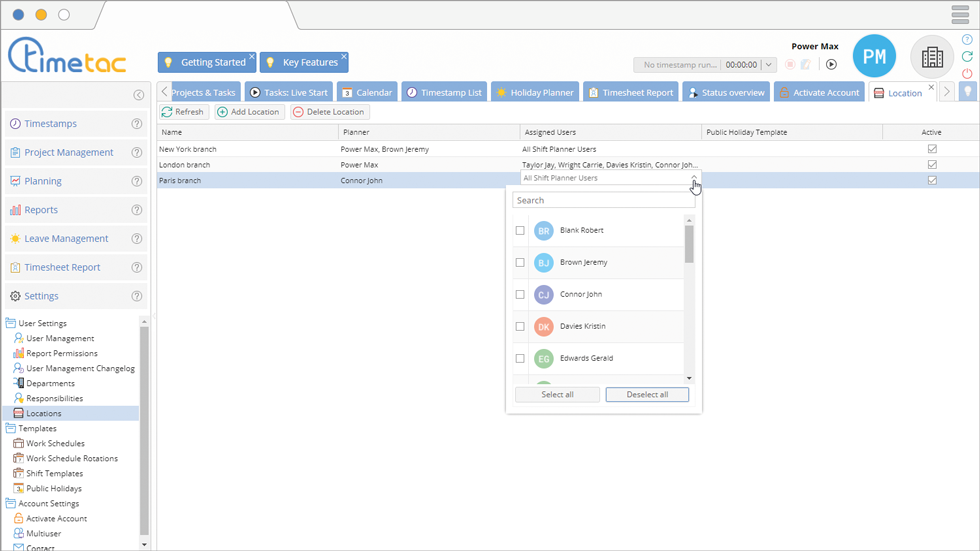Image resolution: width=980 pixels, height=551 pixels.
Task: Click the Select all button
Action: pos(558,394)
